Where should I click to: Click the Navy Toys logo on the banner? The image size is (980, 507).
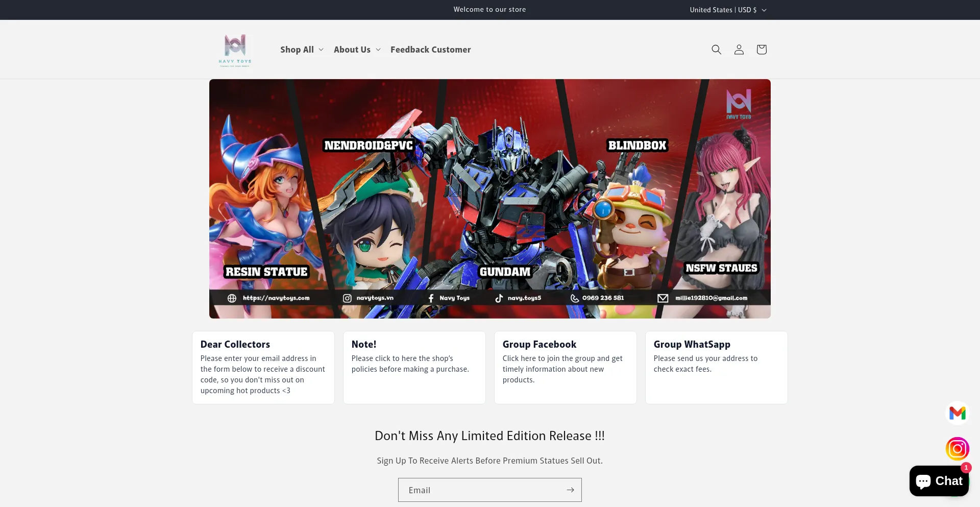pos(739,104)
